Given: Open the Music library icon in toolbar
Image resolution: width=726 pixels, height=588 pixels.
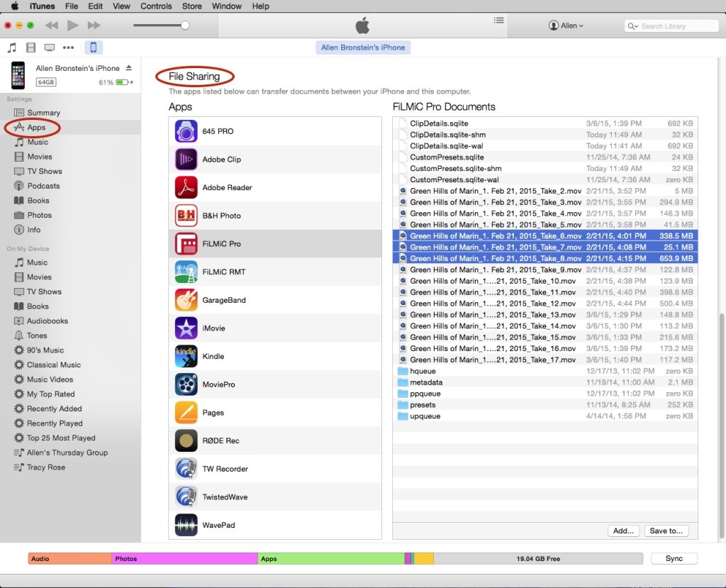Looking at the screenshot, I should pyautogui.click(x=12, y=48).
